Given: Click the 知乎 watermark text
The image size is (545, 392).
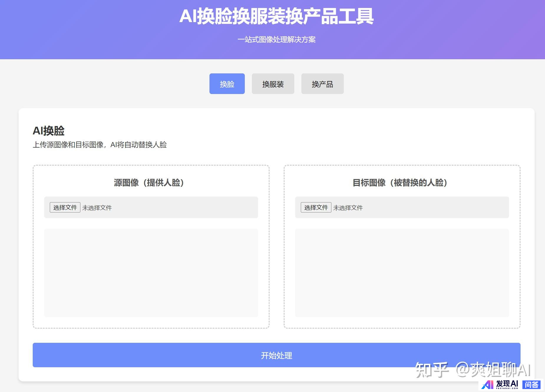Looking at the screenshot, I should (432, 370).
